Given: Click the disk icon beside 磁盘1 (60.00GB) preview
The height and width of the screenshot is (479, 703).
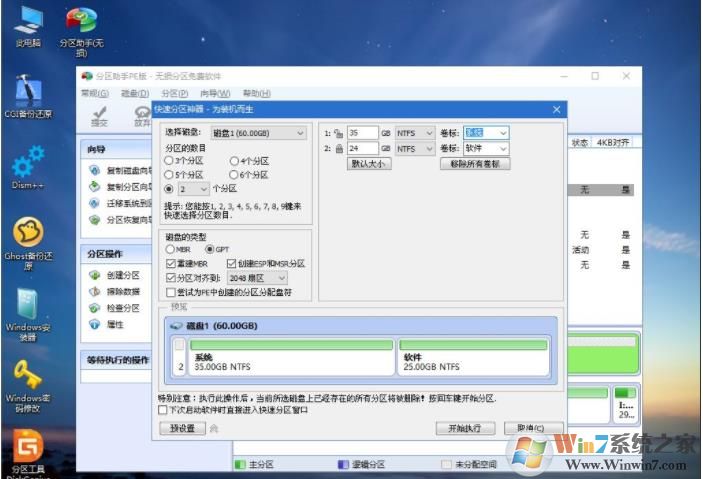Looking at the screenshot, I should pyautogui.click(x=176, y=326).
